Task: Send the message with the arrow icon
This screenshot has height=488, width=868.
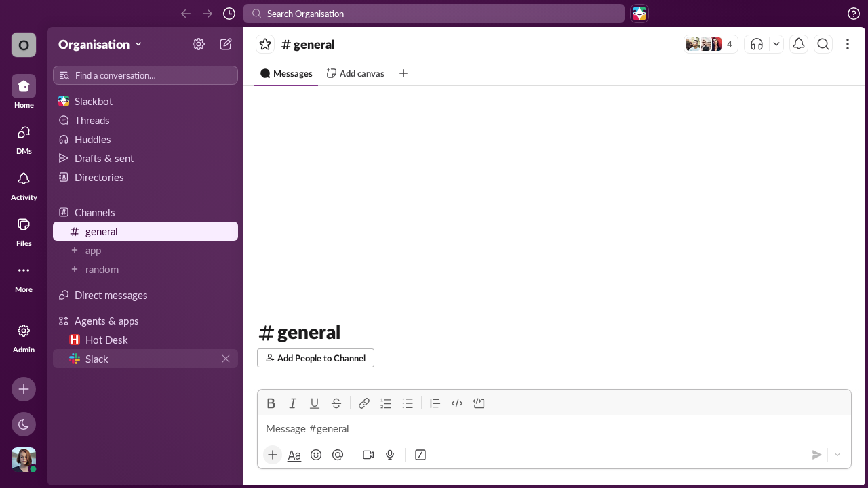Action: [x=817, y=455]
